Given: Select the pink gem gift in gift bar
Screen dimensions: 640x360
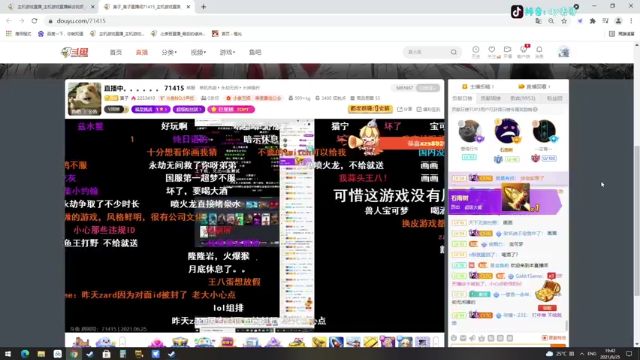Looking at the screenshot, I should (x=156, y=342).
